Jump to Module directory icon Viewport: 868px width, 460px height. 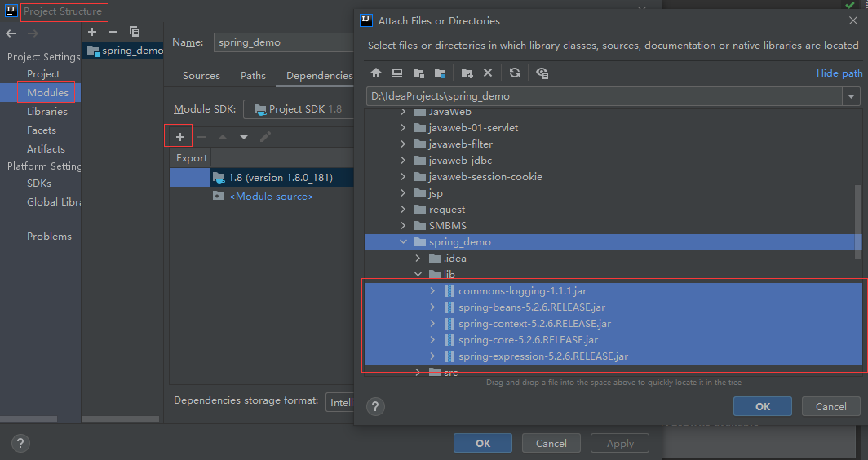(x=440, y=73)
